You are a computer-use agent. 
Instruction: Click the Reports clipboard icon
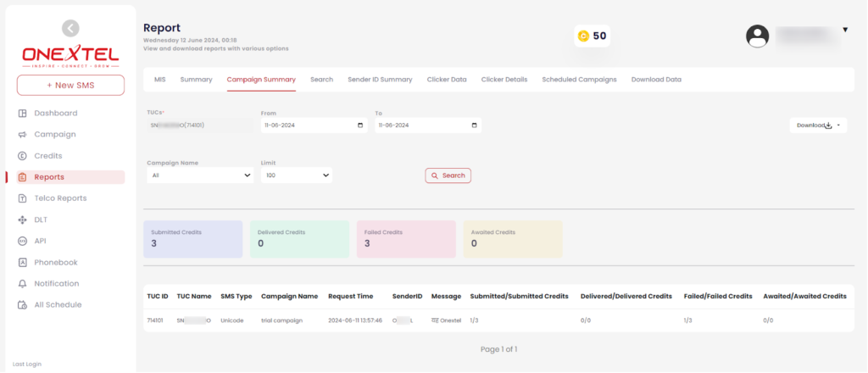tap(23, 177)
